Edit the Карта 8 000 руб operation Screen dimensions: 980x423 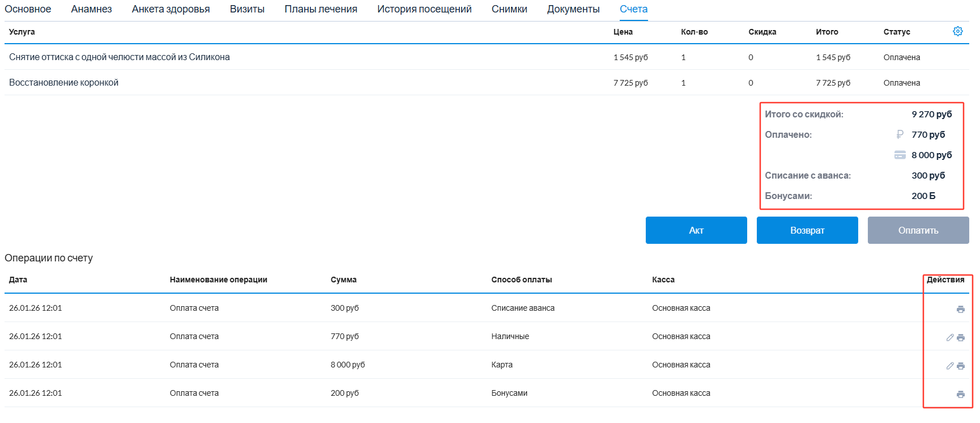click(x=950, y=366)
